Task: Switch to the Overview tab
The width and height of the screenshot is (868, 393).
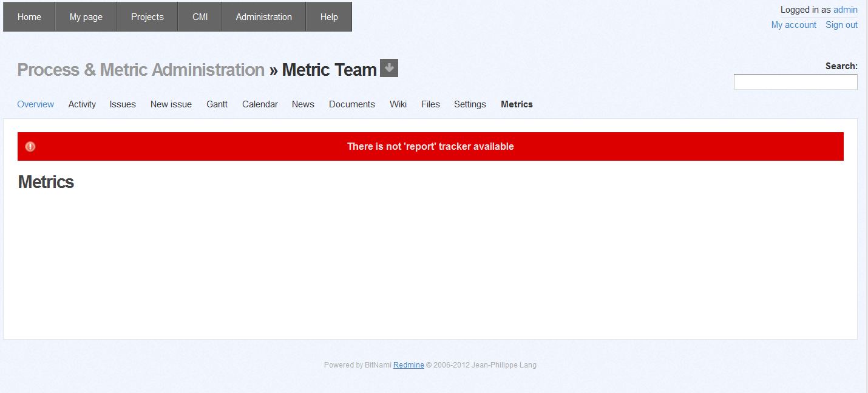Action: [35, 104]
